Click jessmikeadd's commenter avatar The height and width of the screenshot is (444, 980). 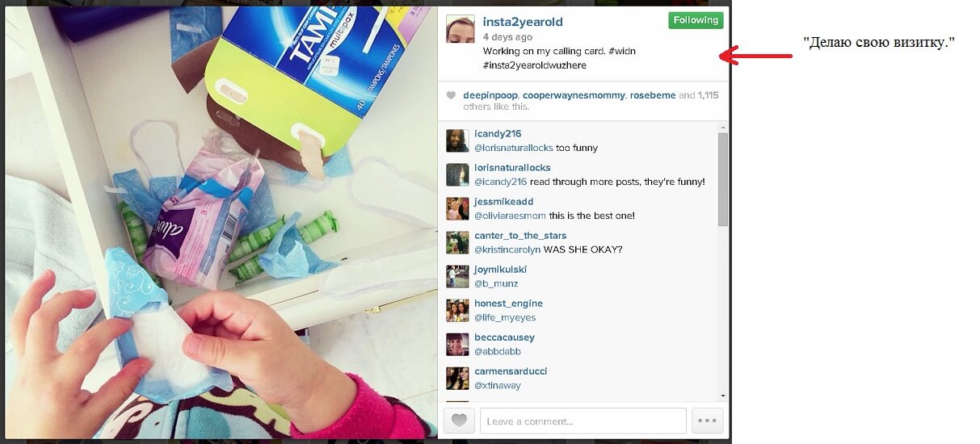click(x=457, y=208)
